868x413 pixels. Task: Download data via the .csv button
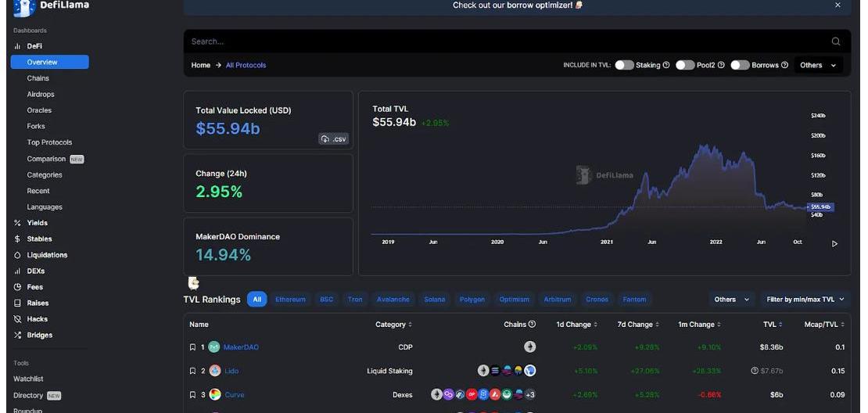coord(333,139)
